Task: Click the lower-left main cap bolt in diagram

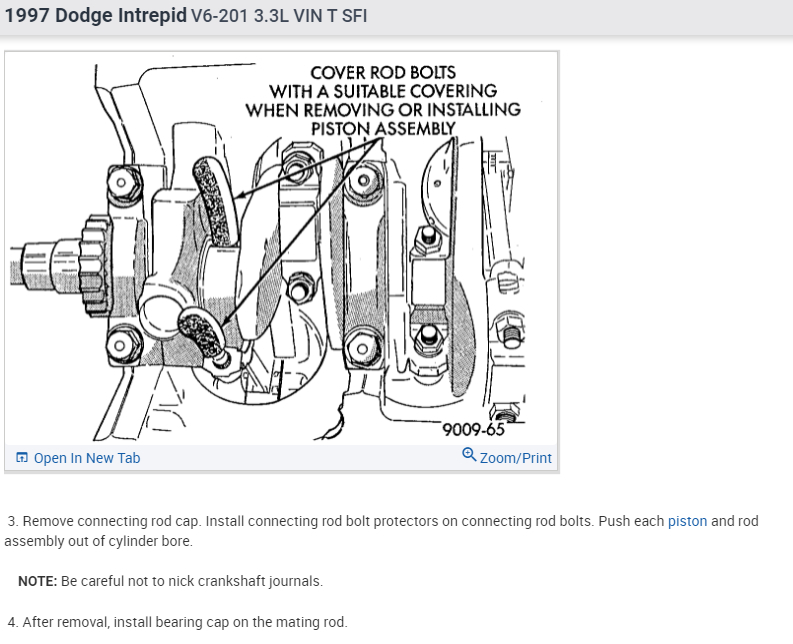Action: (120, 345)
